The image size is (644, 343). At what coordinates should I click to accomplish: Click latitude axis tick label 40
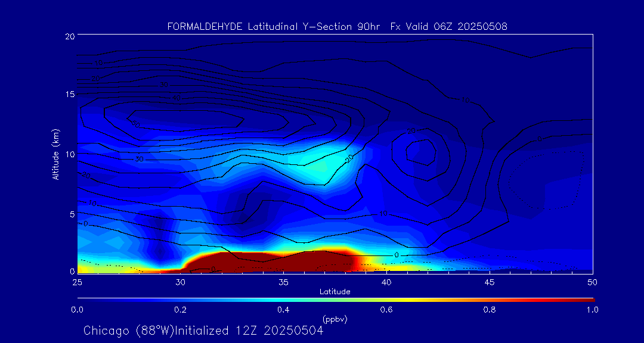[386, 282]
